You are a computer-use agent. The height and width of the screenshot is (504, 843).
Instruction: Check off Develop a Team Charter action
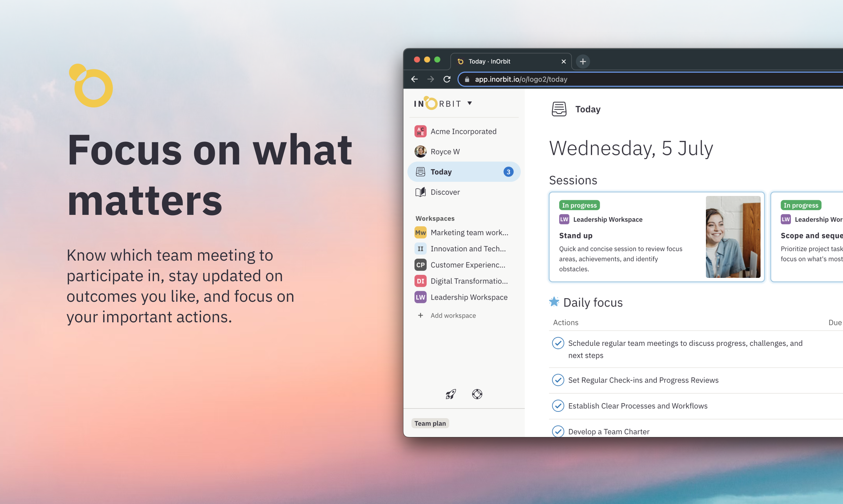558,431
